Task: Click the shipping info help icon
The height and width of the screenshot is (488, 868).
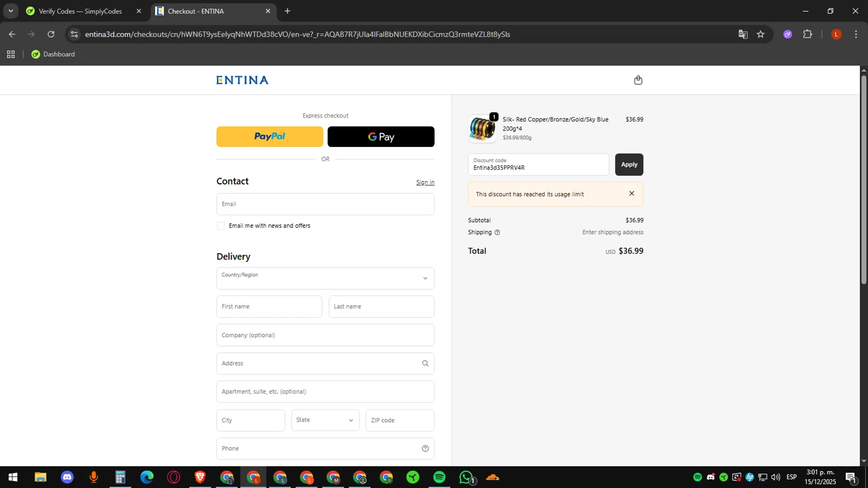Action: tap(497, 232)
